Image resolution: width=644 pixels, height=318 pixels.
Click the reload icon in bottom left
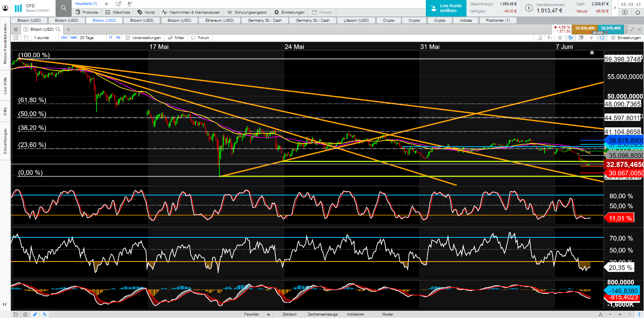pyautogui.click(x=16, y=314)
